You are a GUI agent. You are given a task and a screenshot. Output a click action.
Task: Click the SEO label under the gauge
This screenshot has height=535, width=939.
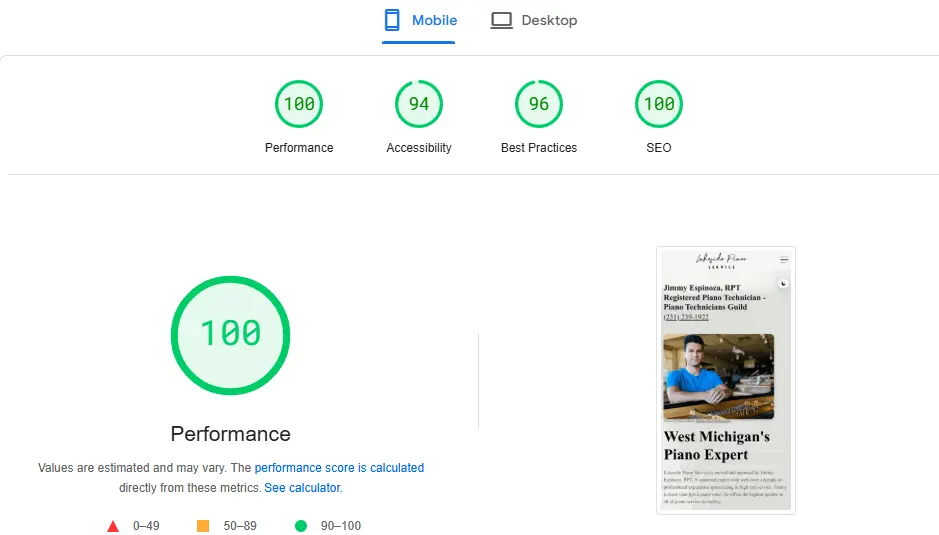click(x=659, y=147)
